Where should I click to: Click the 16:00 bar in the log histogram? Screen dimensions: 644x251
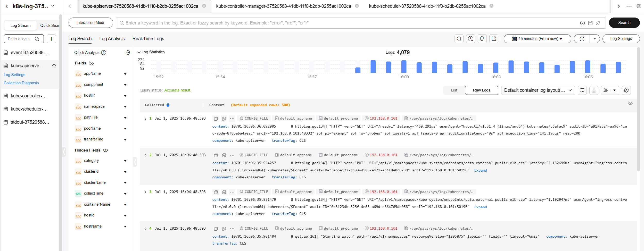[404, 66]
